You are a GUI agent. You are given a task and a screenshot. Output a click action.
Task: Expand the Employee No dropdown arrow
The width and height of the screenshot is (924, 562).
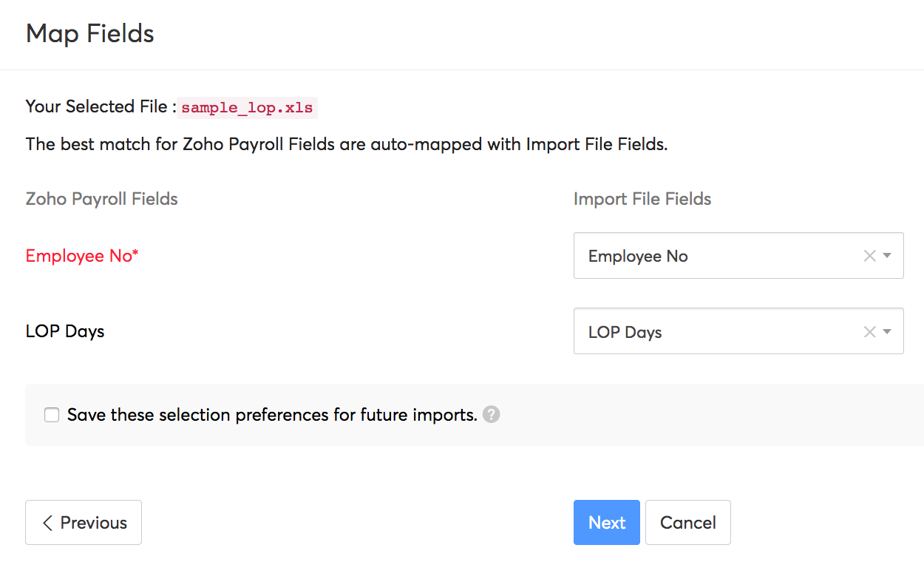coord(888,256)
